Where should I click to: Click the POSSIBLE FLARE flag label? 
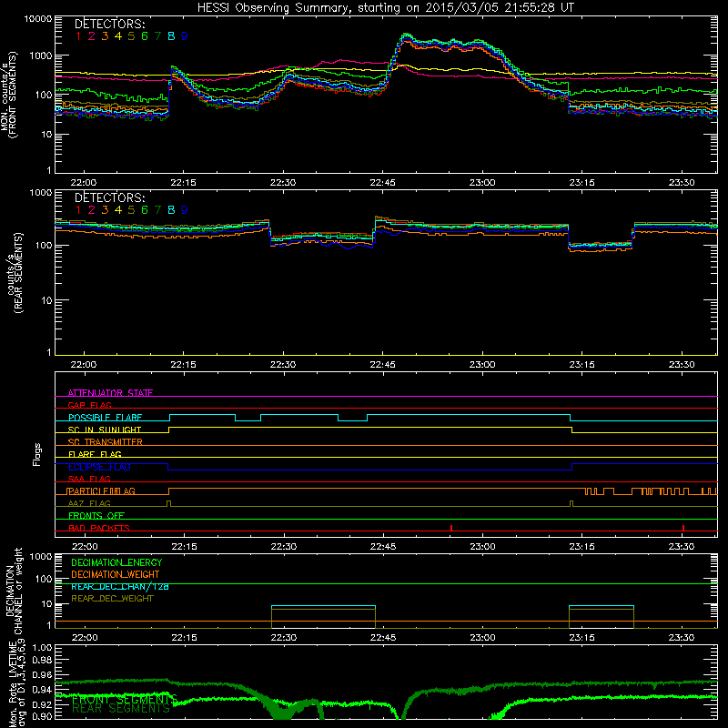[105, 418]
